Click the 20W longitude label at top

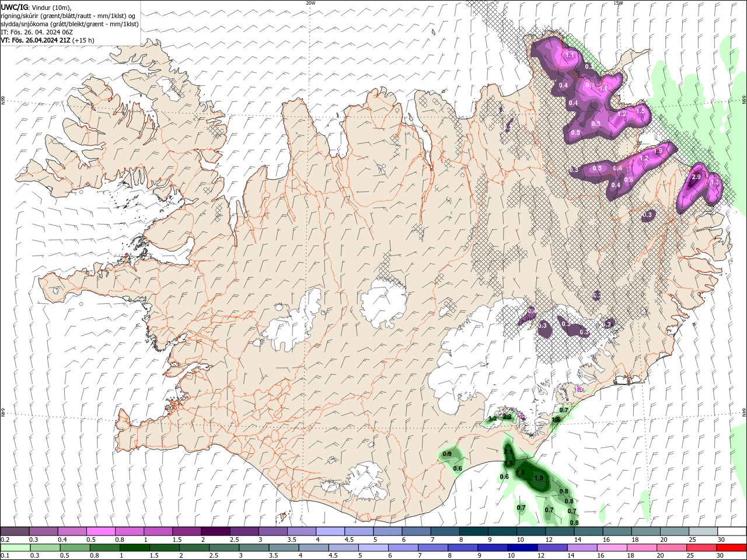tap(310, 3)
